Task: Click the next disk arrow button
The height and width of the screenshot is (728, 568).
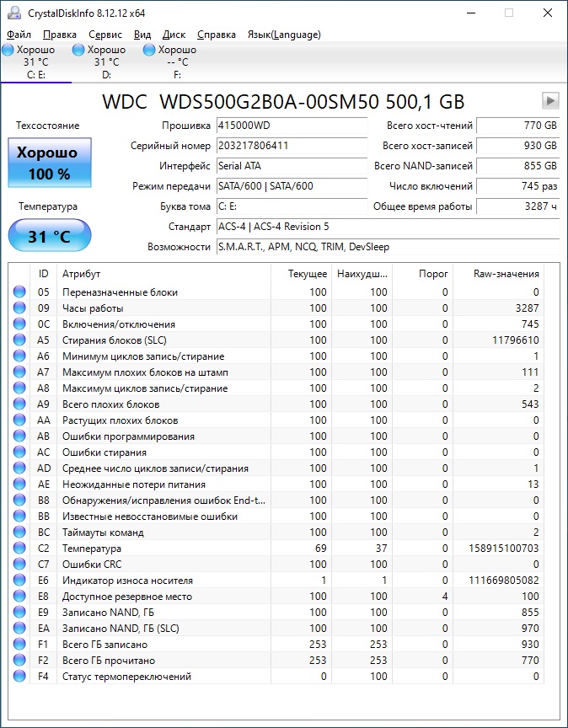Action: pos(550,101)
